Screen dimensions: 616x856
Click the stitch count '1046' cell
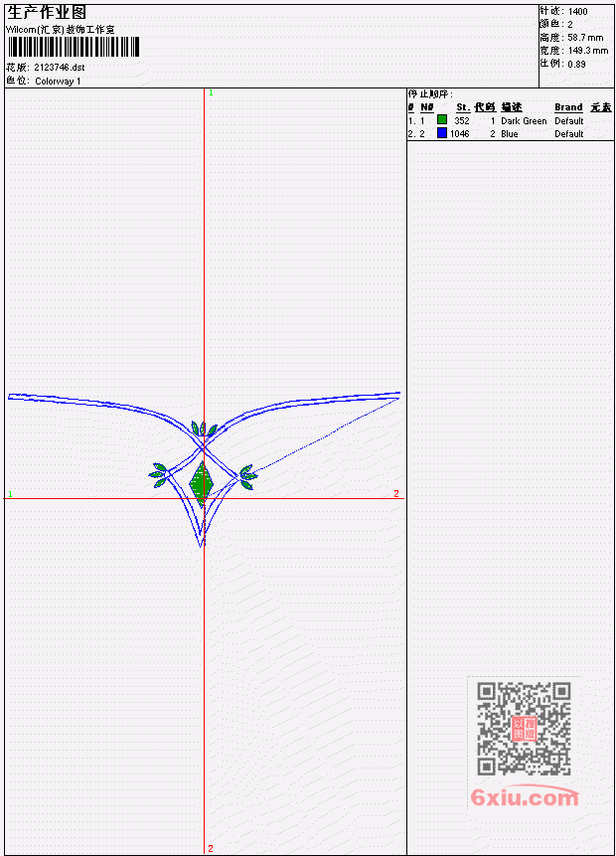point(459,134)
